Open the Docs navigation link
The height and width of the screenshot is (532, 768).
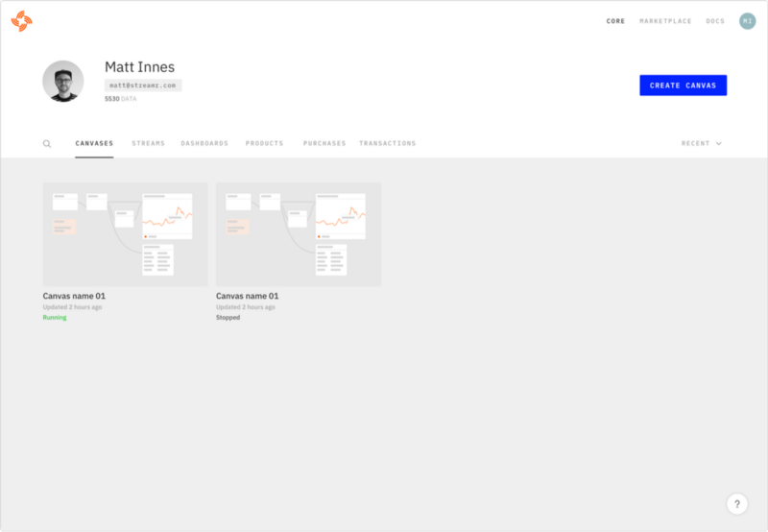tap(715, 21)
